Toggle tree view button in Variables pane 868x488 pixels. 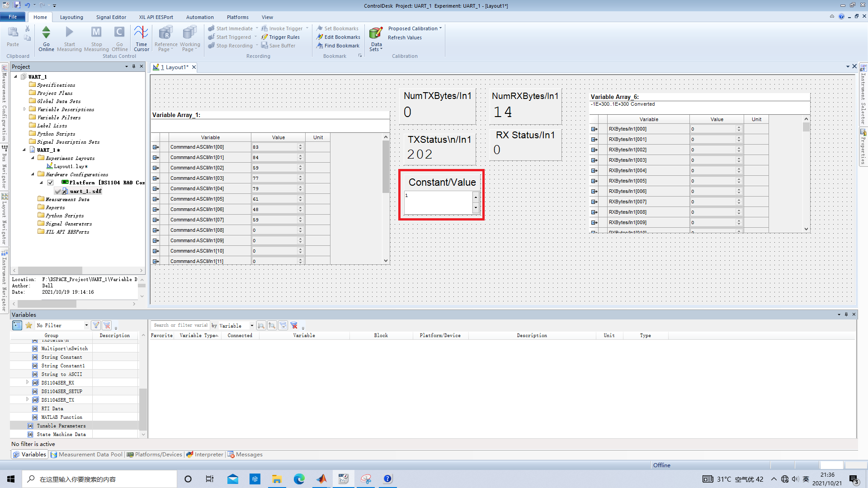17,325
